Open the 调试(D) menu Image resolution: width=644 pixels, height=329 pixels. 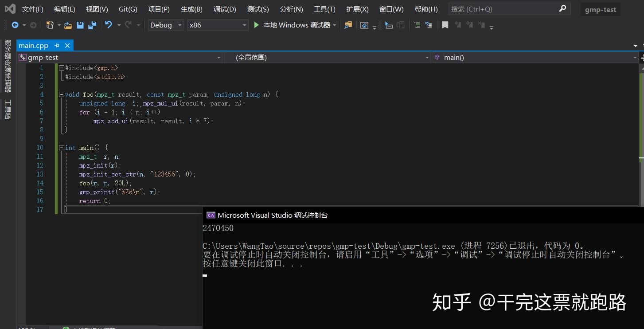[x=224, y=9]
